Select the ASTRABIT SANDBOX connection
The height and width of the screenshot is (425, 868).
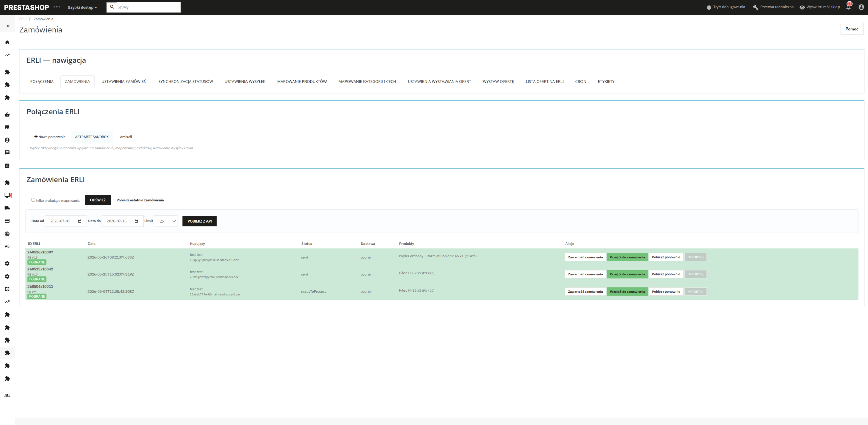(92, 137)
